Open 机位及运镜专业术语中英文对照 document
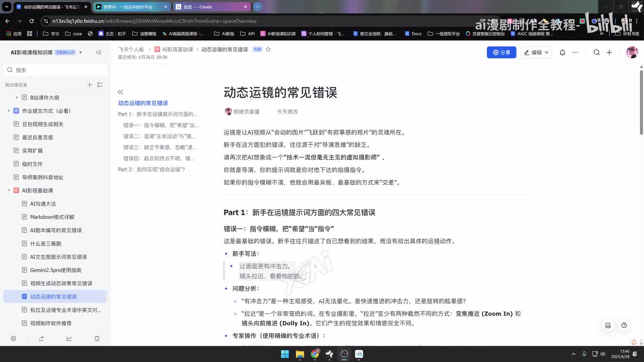 [65, 310]
